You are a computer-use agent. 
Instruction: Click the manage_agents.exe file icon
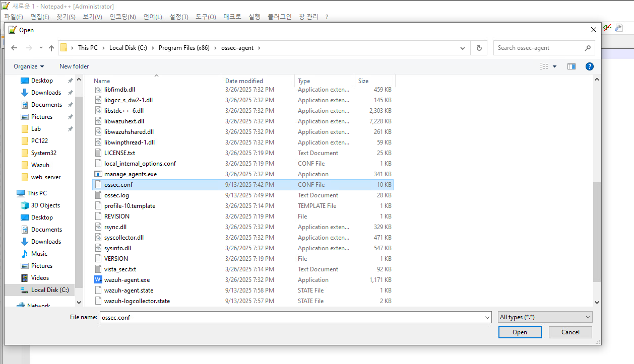coord(98,174)
